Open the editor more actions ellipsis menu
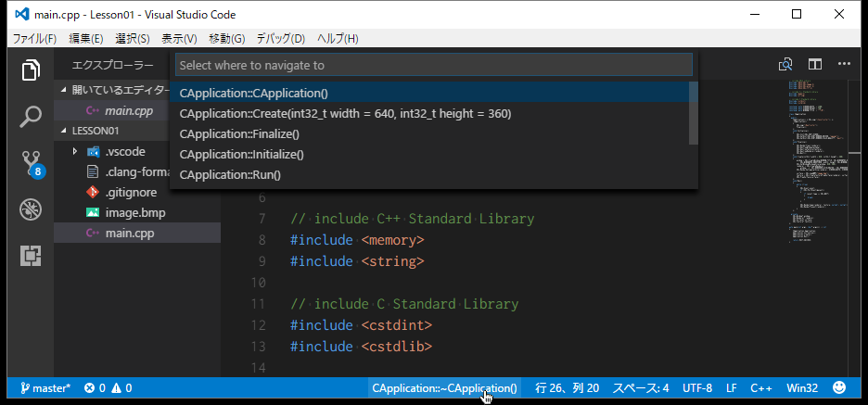Screen dimensions: 868x405 point(844,64)
